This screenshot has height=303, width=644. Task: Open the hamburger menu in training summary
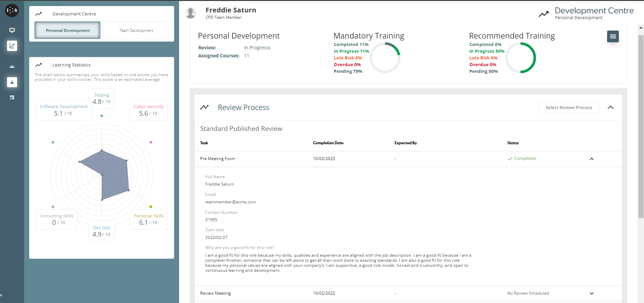coord(612,36)
